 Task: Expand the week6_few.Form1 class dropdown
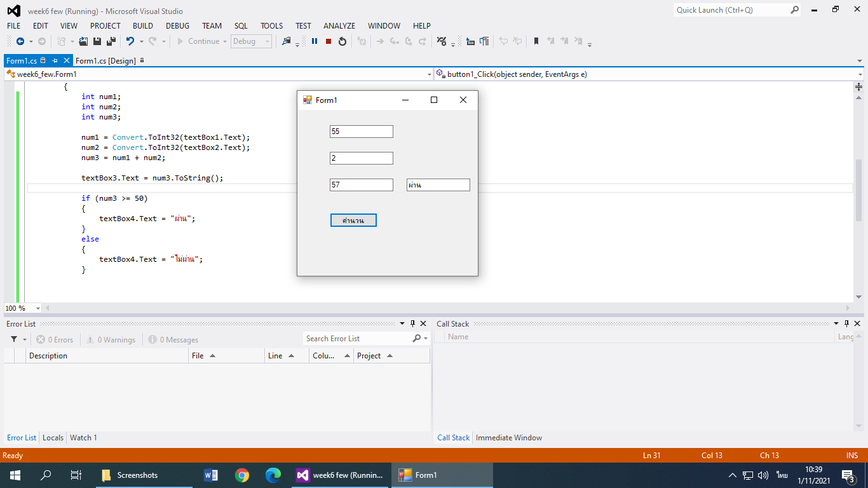(430, 74)
